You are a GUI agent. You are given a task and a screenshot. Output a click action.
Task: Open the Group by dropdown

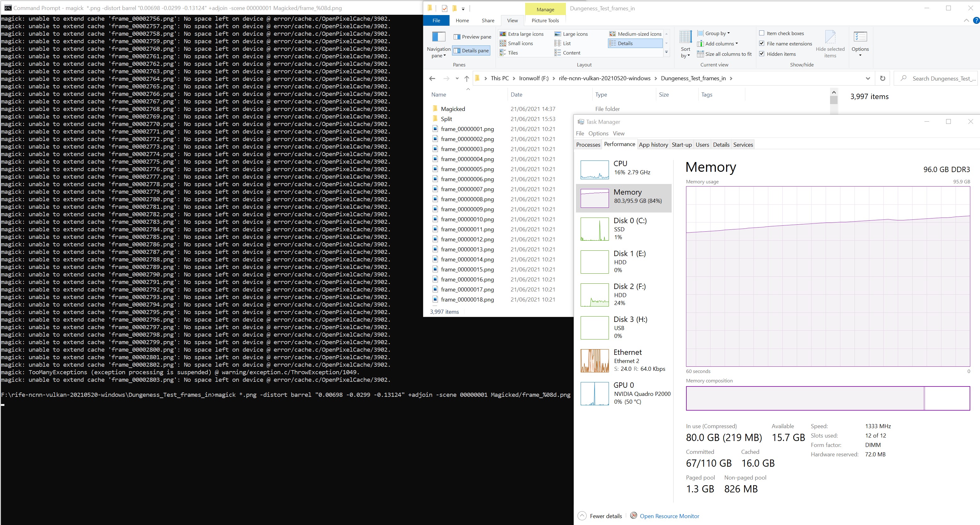point(713,34)
